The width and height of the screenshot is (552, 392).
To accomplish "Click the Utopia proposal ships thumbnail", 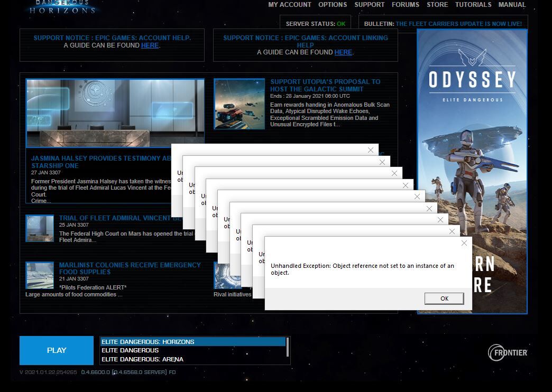I will (x=240, y=104).
